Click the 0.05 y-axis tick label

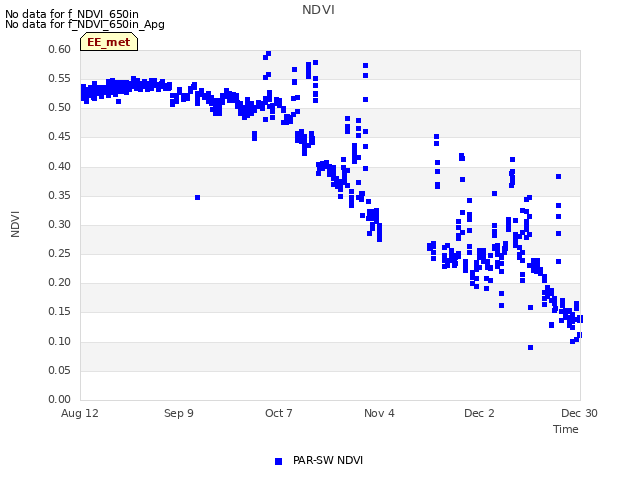(x=60, y=371)
